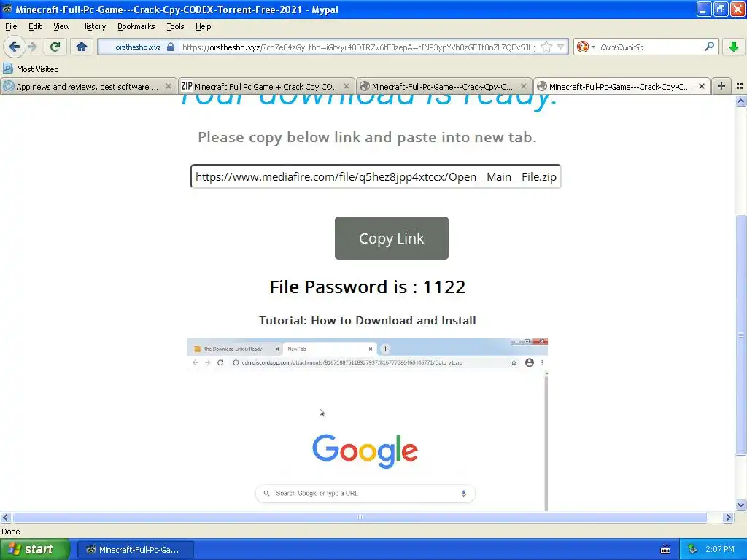Open the tab groups grid icon
This screenshot has height=560, width=747.
[740, 86]
